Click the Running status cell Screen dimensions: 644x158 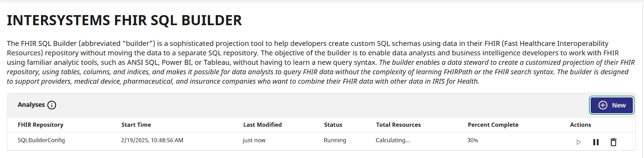tap(335, 140)
